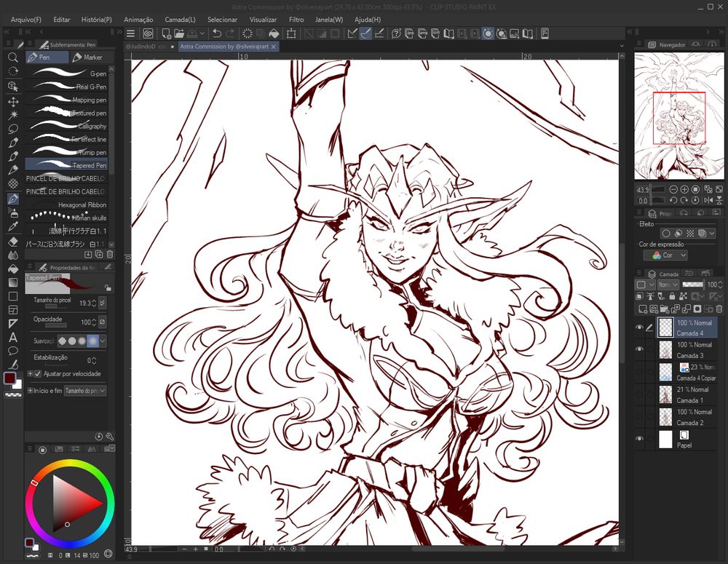Open the Efeito options dropdown arrow
Viewport: 728px width, 564px height.
[712, 234]
